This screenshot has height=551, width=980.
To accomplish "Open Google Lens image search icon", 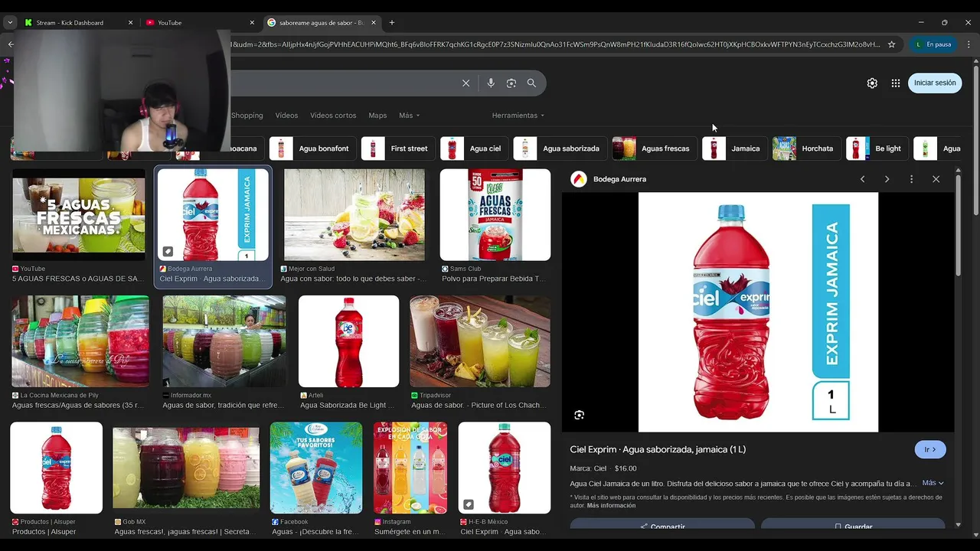I will click(x=511, y=83).
